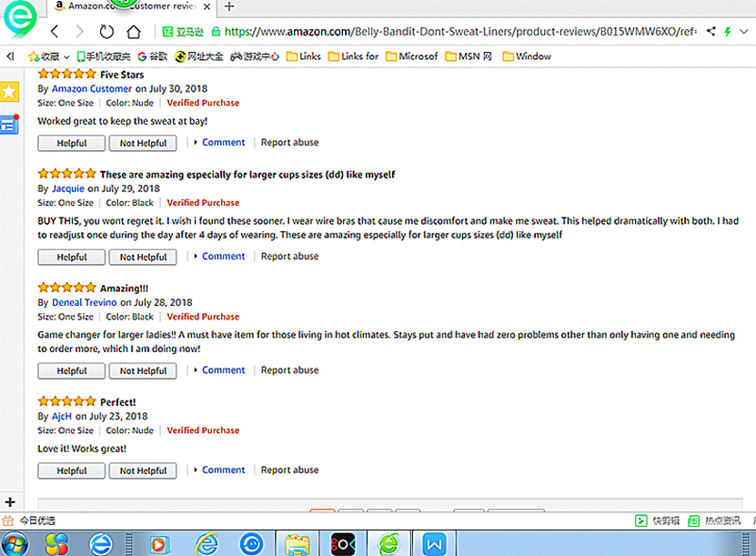Image resolution: width=756 pixels, height=556 pixels.
Task: Expand the dropdown arrow beside the share icon
Action: pyautogui.click(x=741, y=31)
